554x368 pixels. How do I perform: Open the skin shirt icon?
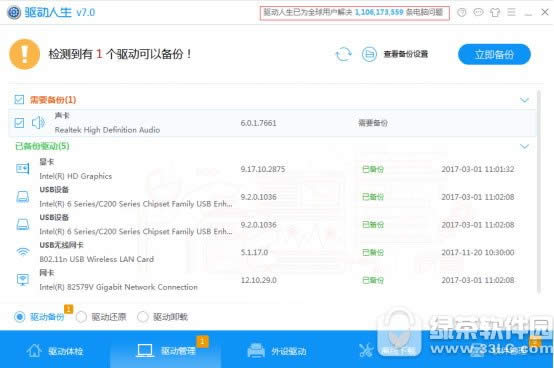point(495,12)
